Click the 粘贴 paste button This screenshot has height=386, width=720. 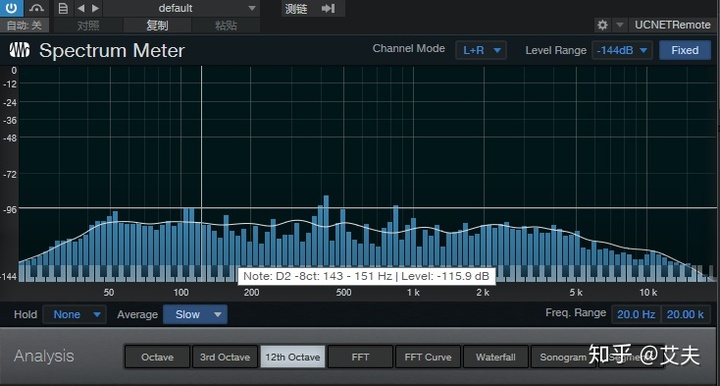(x=226, y=25)
